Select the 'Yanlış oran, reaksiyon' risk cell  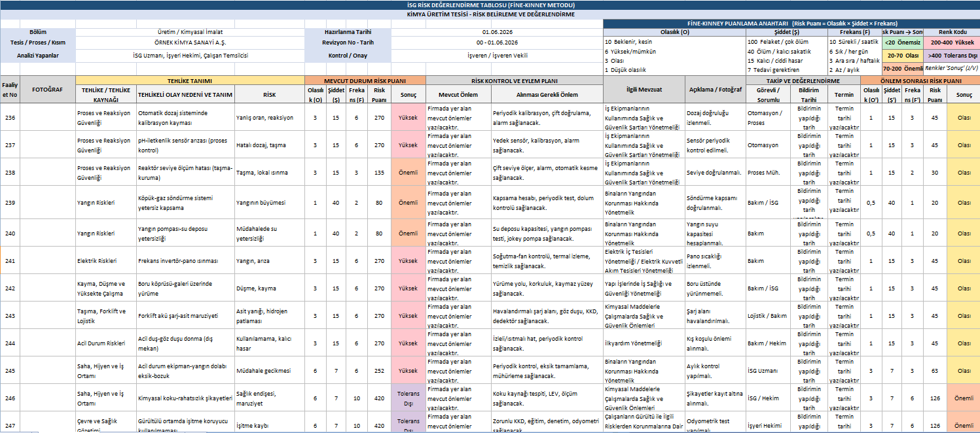pos(270,118)
